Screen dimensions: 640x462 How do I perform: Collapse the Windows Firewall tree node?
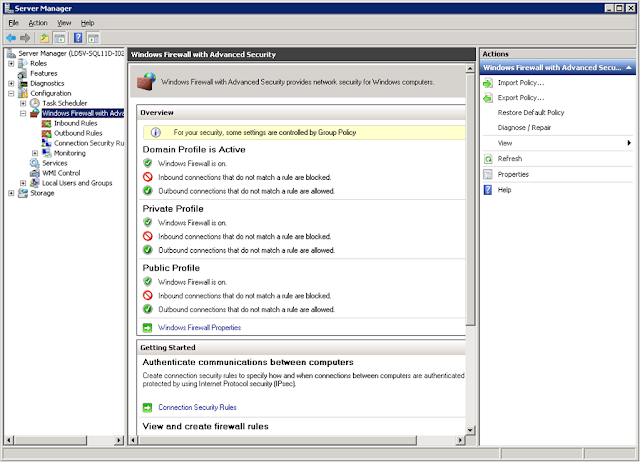23,113
